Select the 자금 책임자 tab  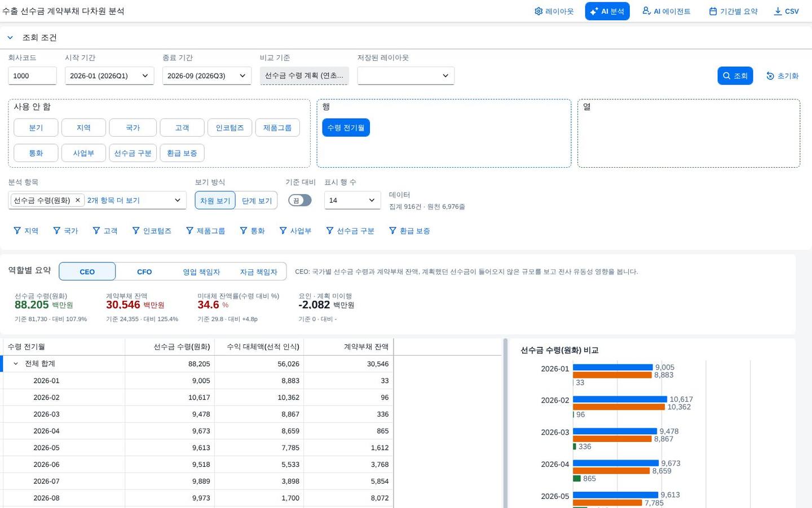[x=258, y=271]
